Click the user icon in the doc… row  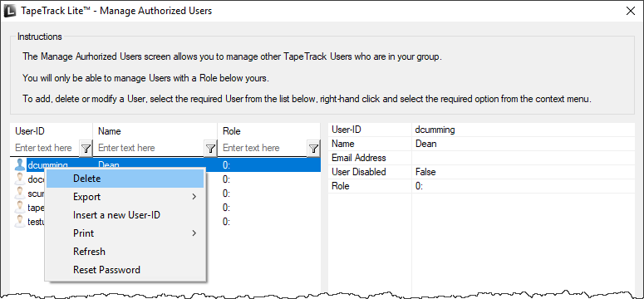click(x=19, y=179)
